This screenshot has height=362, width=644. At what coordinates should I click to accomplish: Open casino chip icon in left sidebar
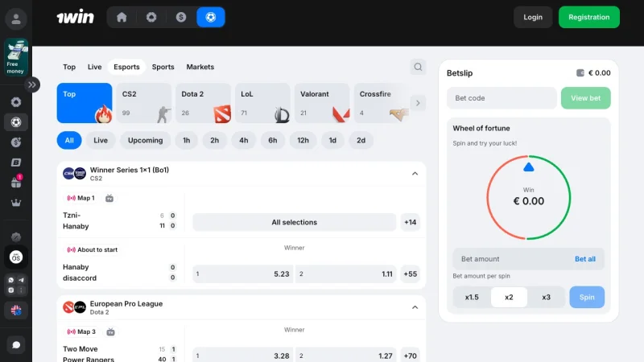pyautogui.click(x=16, y=102)
